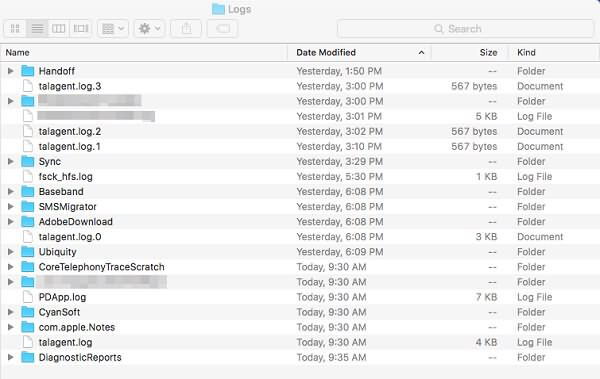The height and width of the screenshot is (379, 600).
Task: Switch to list view
Action: [x=37, y=28]
